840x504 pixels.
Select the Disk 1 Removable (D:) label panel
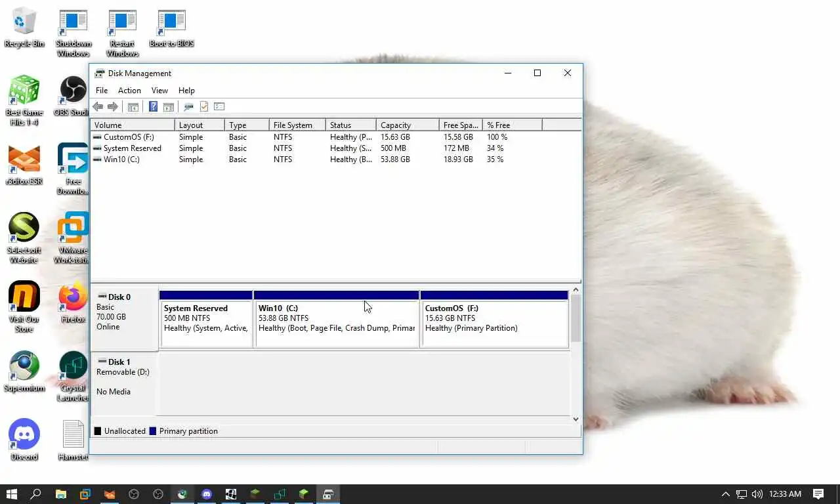(125, 384)
